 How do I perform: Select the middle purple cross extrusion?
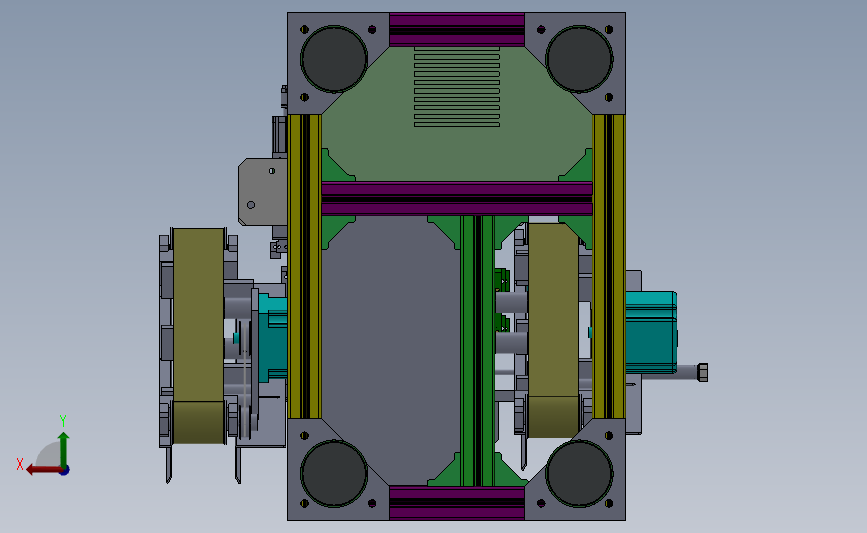[x=457, y=198]
